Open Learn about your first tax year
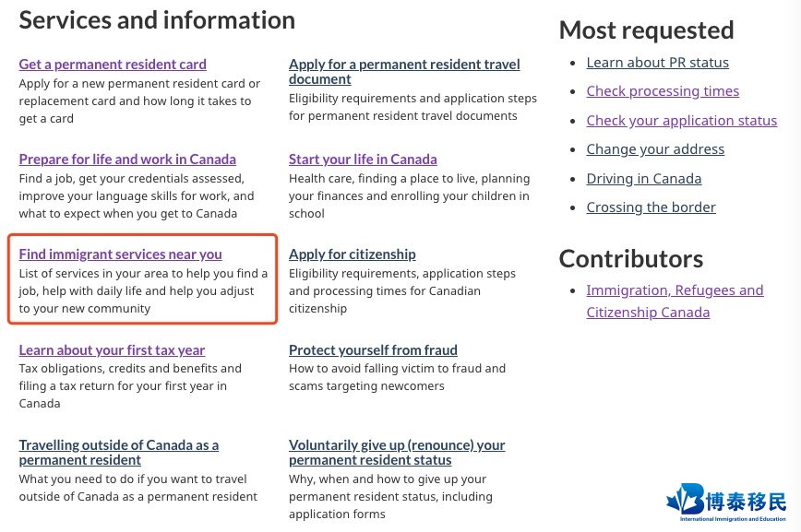The height and width of the screenshot is (532, 801). pos(112,350)
